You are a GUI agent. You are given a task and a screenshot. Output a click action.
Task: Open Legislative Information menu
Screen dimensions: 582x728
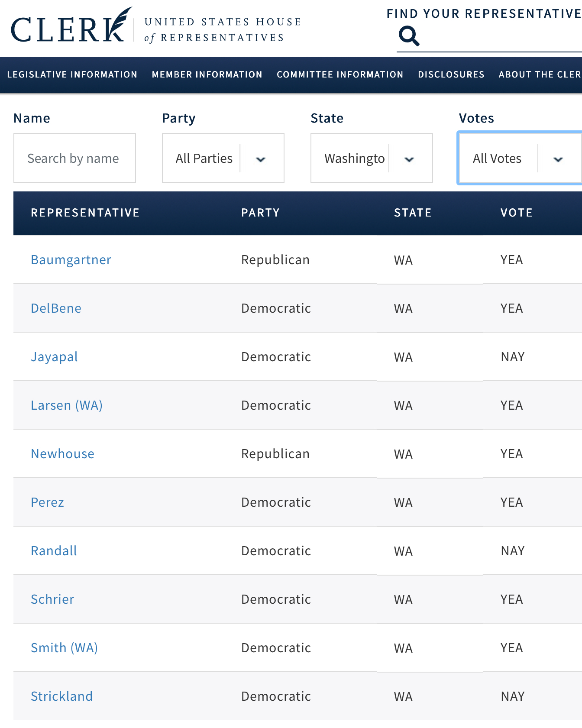coord(72,74)
